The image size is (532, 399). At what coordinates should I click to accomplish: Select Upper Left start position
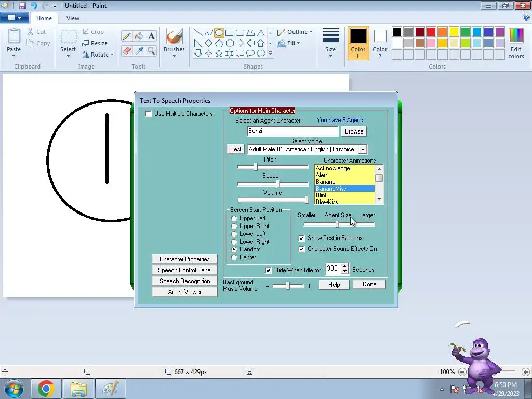234,218
